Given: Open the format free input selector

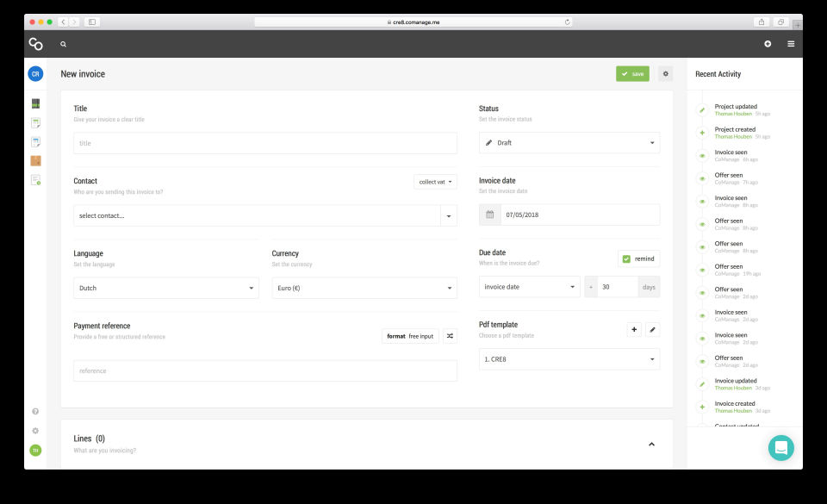Looking at the screenshot, I should (x=410, y=336).
